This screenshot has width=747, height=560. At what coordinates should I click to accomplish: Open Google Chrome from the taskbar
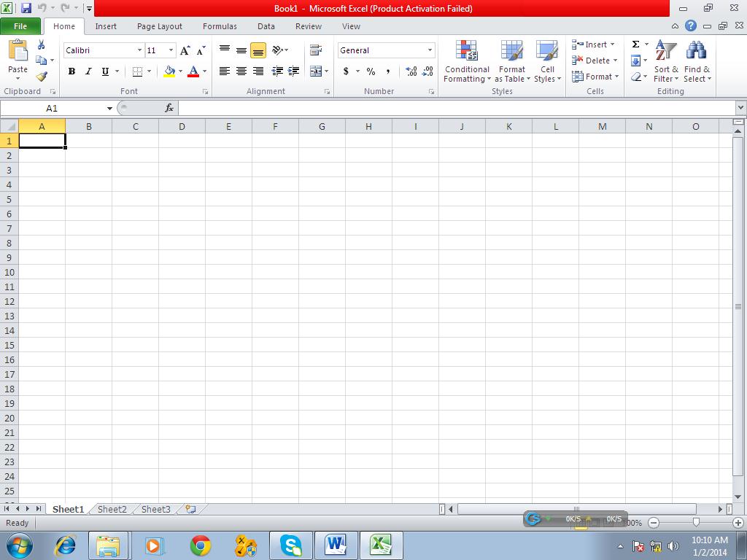pyautogui.click(x=200, y=545)
